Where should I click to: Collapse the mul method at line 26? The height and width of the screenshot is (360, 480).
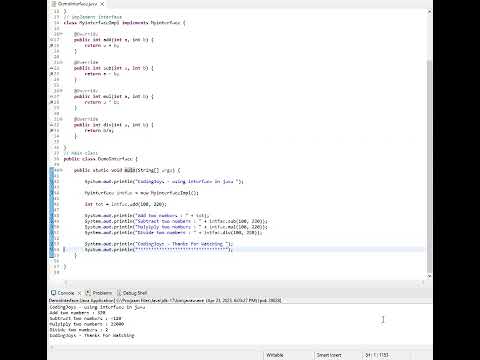[62, 91]
